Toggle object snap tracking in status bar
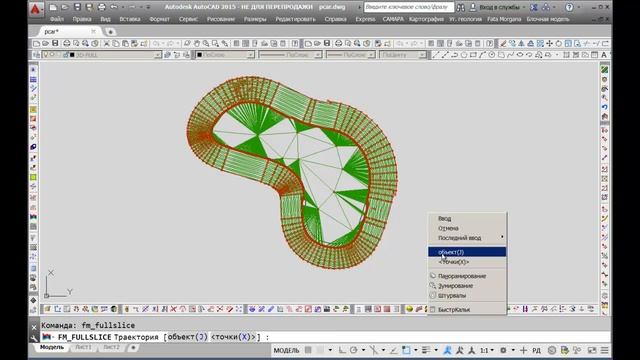Viewport: 640px width, 360px height. (393, 350)
